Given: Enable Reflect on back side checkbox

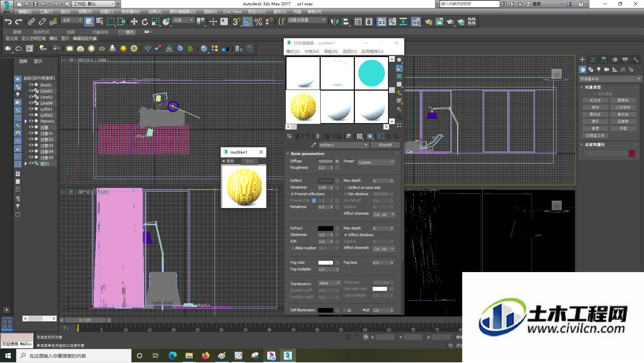Looking at the screenshot, I should coord(345,188).
